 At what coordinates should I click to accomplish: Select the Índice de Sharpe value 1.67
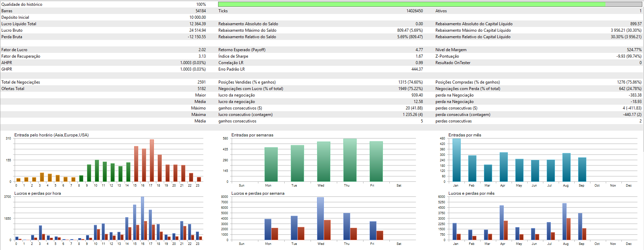(419, 56)
